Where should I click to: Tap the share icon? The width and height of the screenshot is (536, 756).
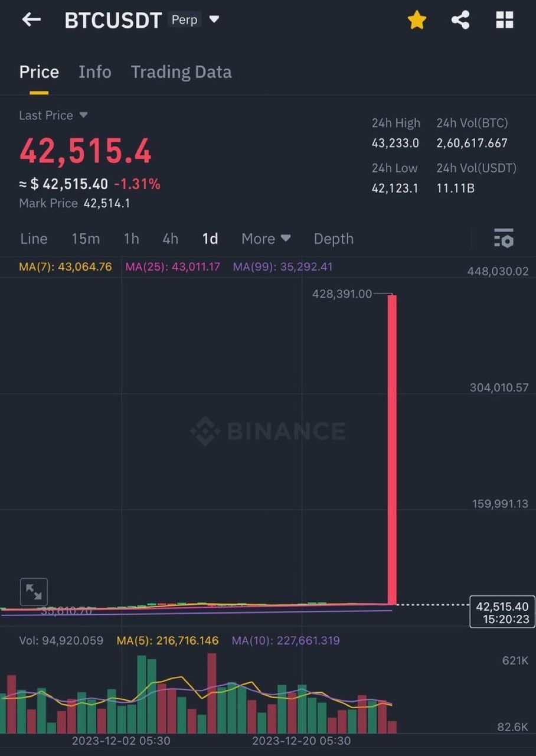click(x=460, y=20)
